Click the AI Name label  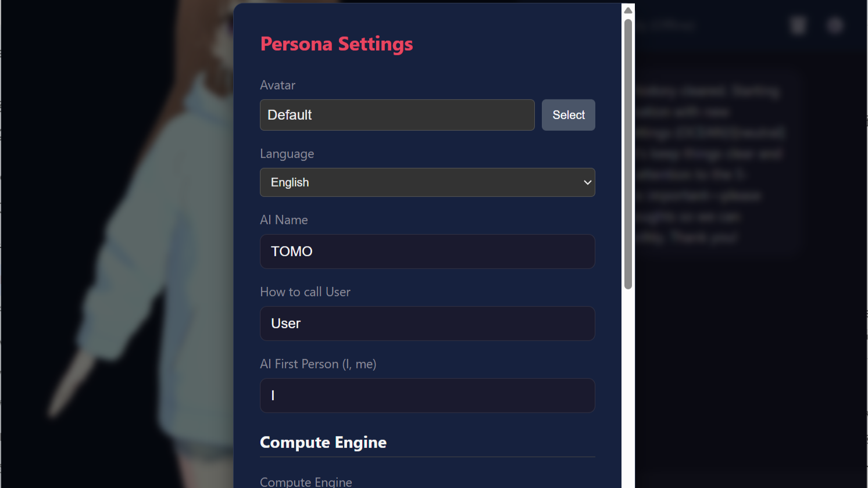(284, 220)
